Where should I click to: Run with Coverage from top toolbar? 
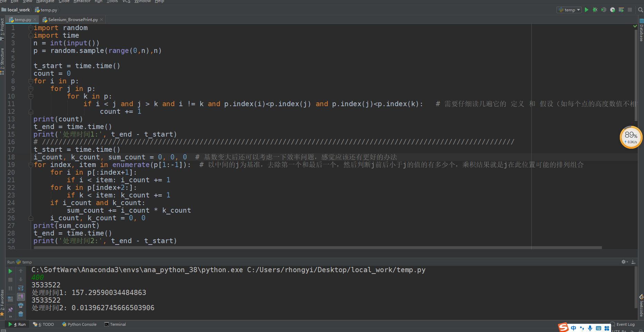(604, 10)
